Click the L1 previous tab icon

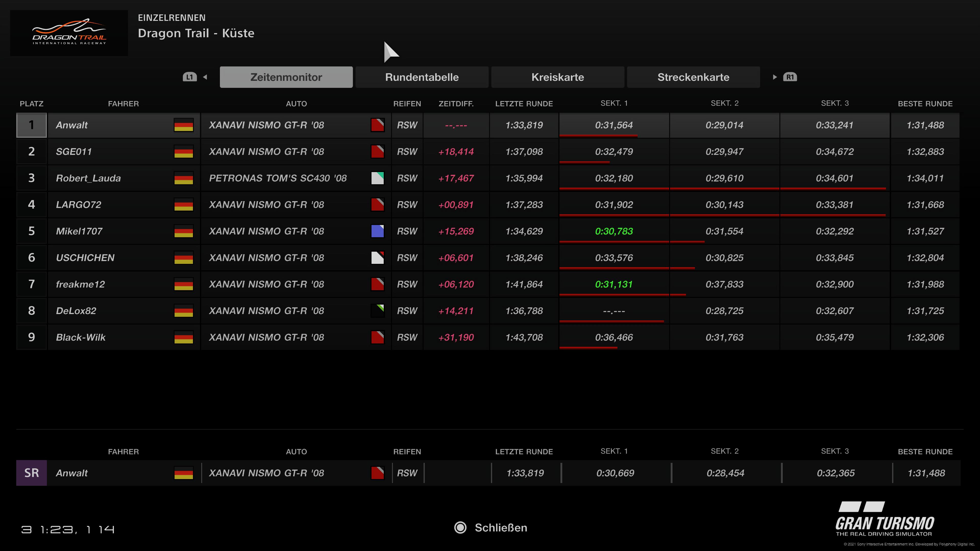click(189, 77)
